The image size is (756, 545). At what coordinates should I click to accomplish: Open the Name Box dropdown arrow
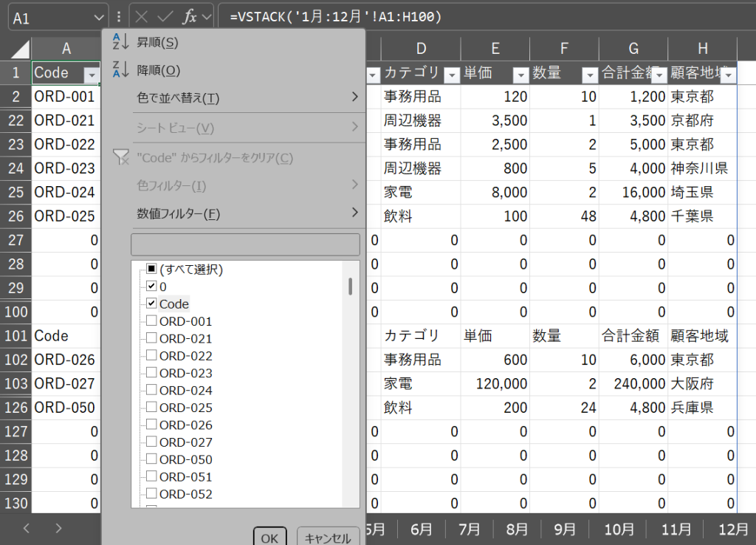(x=100, y=17)
